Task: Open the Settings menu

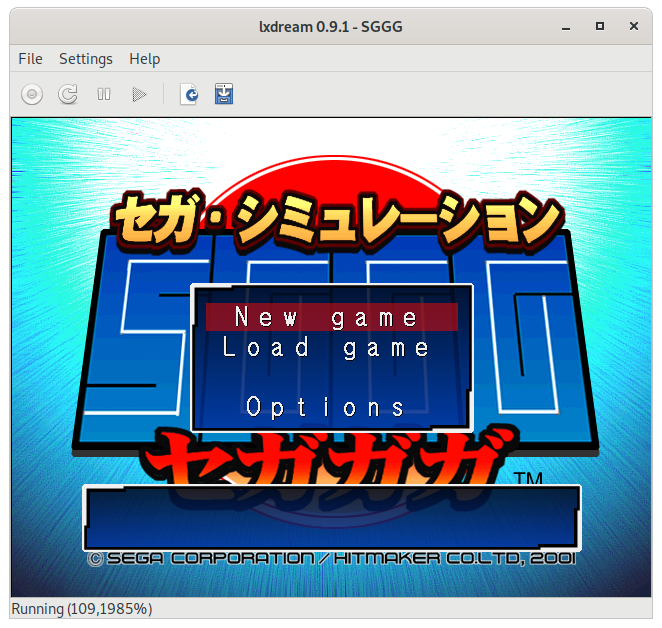Action: coord(86,59)
